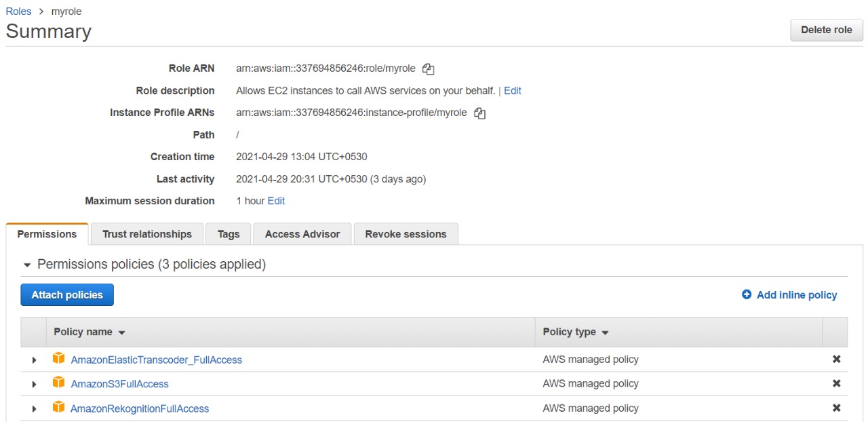Copy the Instance Profile ARN to clipboard
Screen dimensions: 868x422
(479, 113)
